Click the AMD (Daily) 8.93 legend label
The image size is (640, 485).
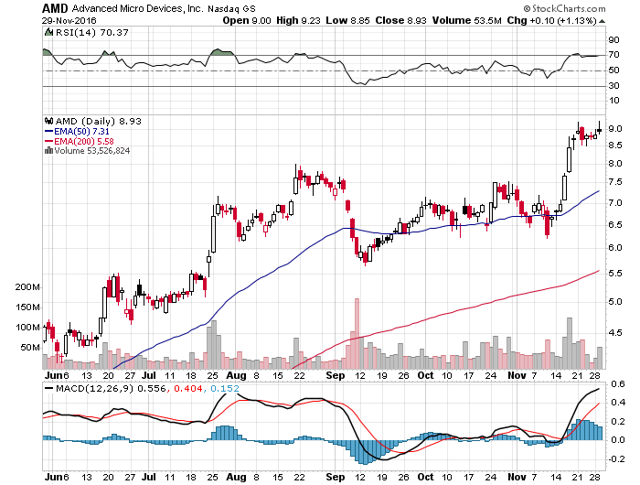98,121
